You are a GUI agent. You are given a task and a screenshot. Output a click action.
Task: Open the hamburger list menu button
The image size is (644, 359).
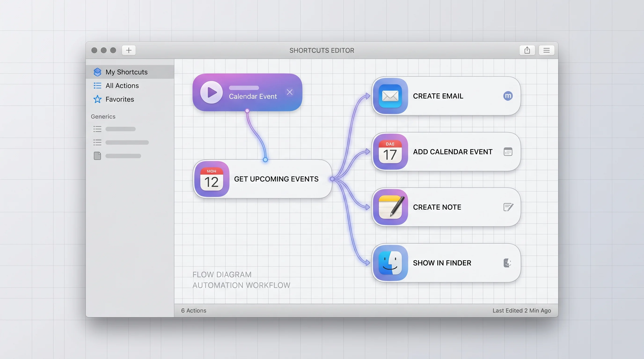point(546,50)
